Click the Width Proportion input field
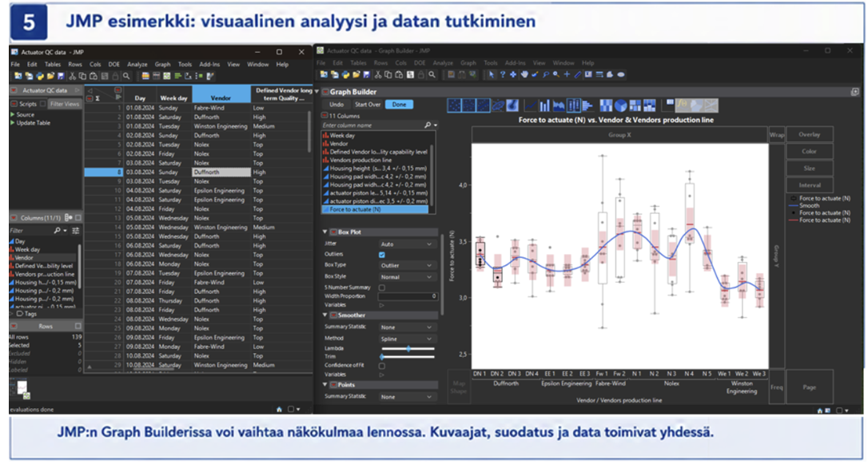 click(408, 296)
